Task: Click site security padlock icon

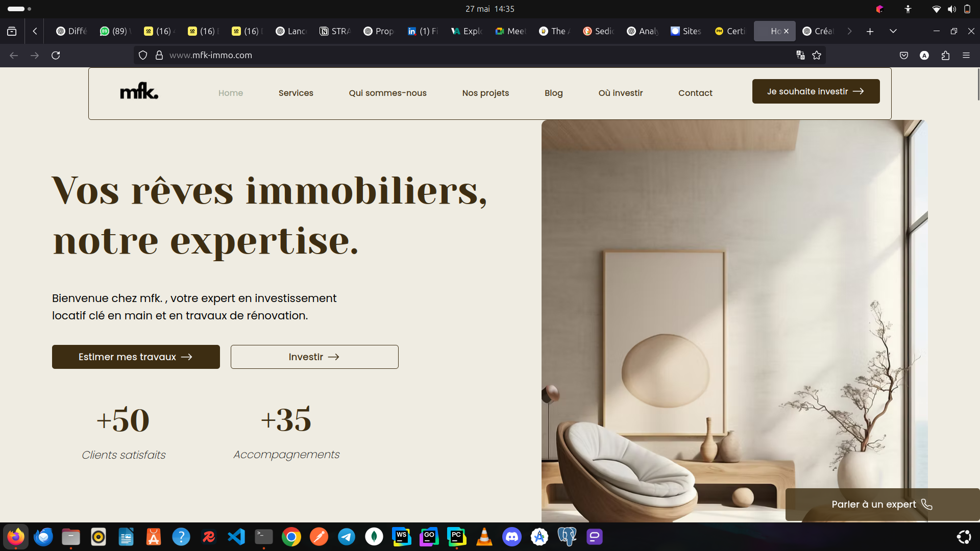Action: click(x=159, y=55)
